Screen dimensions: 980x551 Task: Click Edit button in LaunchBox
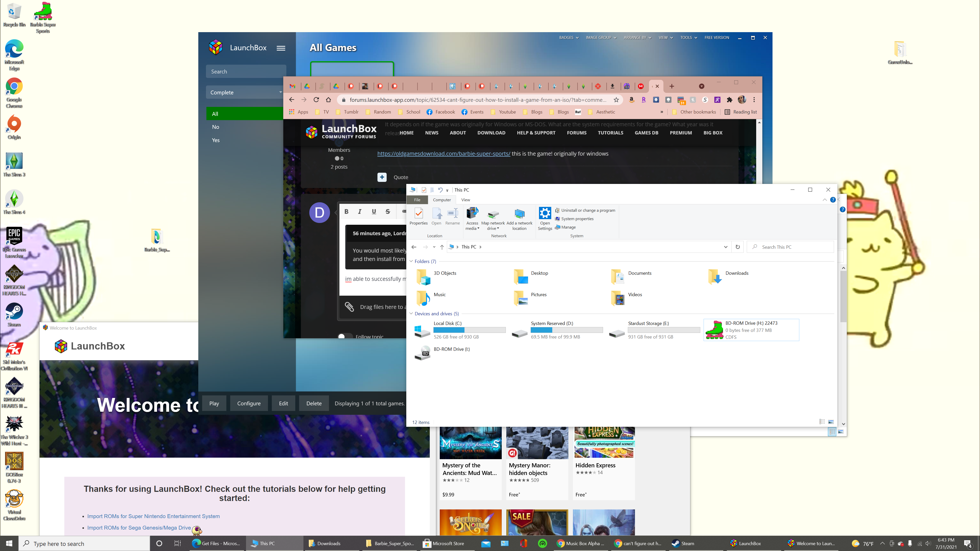[x=284, y=403]
